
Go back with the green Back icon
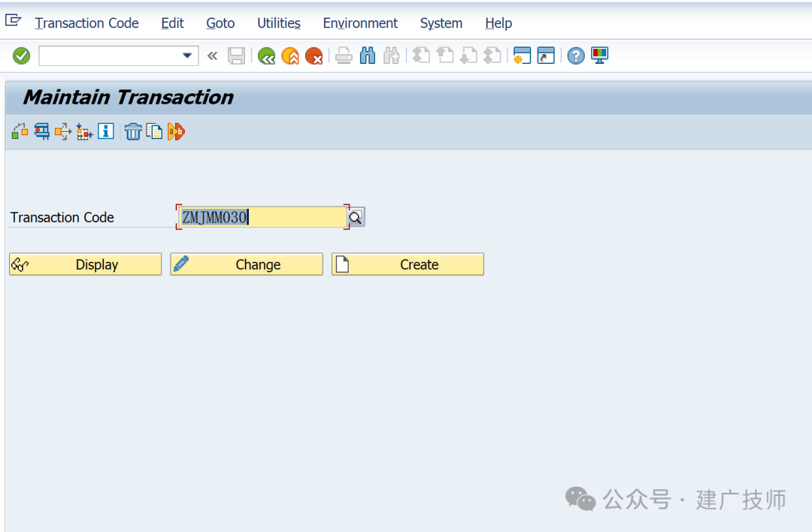click(x=266, y=56)
